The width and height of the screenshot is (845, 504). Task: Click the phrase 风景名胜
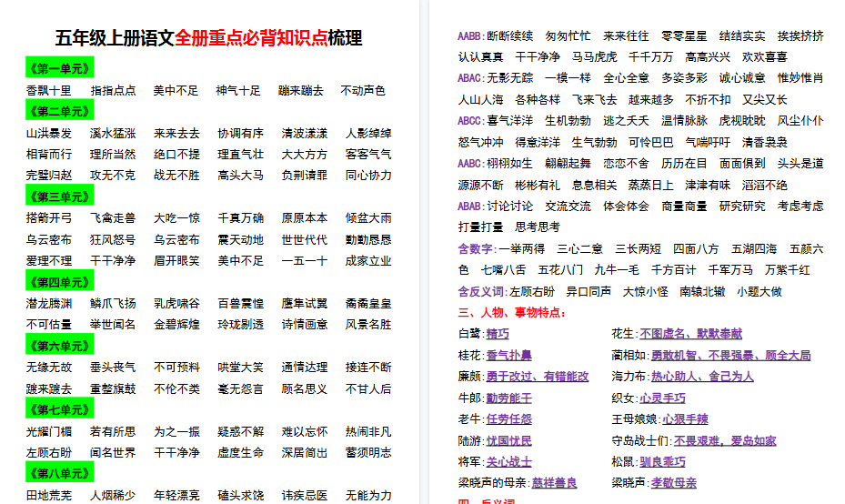pos(368,325)
